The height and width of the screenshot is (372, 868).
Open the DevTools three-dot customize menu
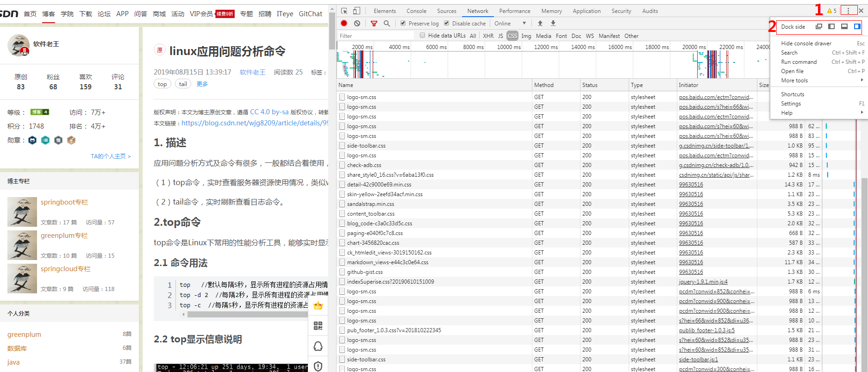(848, 11)
